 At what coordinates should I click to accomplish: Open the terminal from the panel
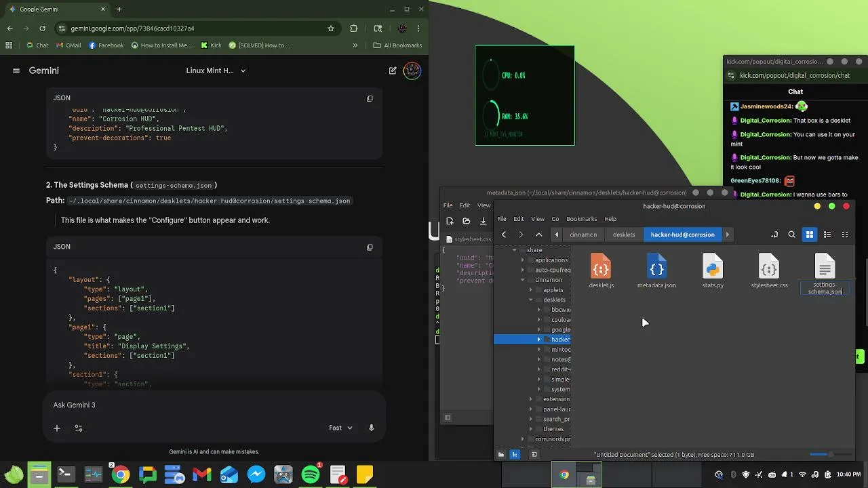[66, 474]
